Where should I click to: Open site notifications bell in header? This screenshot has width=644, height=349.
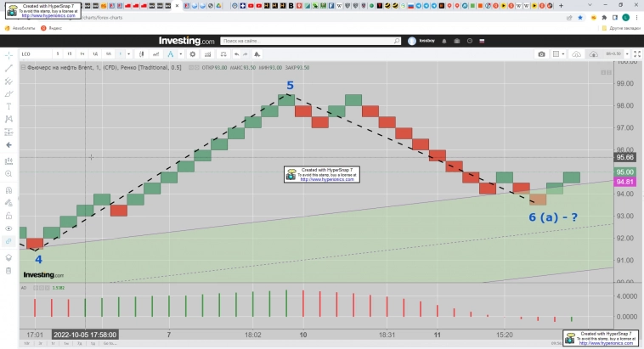[444, 41]
